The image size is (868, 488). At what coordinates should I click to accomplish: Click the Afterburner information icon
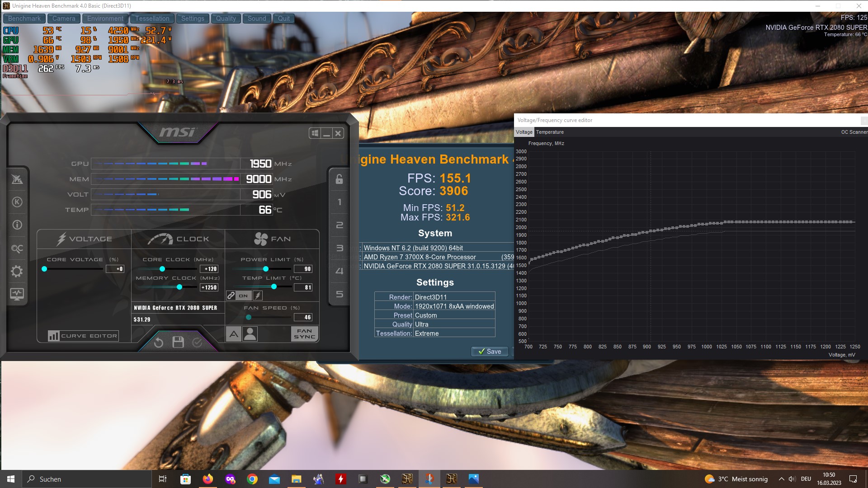point(17,225)
